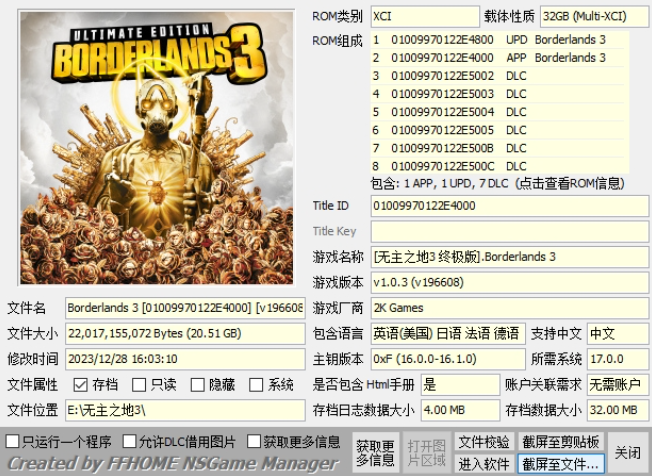Click the 文件位置 path field
The height and width of the screenshot is (476, 652).
(185, 411)
